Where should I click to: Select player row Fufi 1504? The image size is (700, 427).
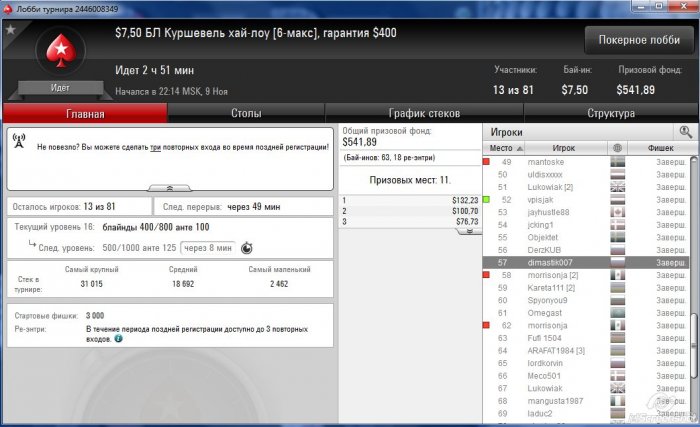[x=586, y=338]
